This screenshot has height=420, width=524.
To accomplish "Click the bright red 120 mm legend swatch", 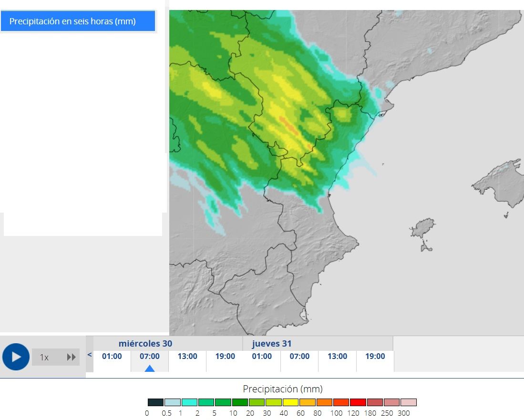I will tap(358, 402).
